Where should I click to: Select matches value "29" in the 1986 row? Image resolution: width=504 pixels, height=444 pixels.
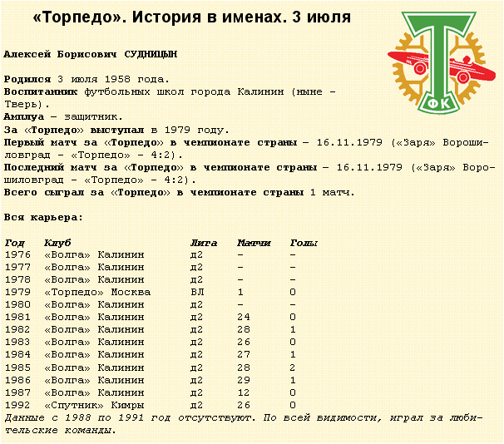pos(244,380)
